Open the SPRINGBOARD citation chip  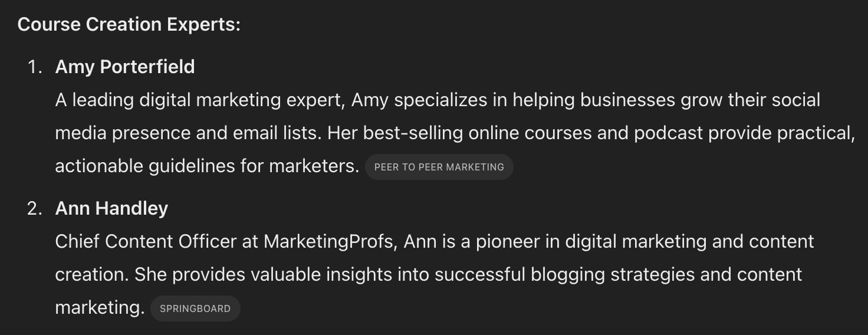[x=195, y=308]
